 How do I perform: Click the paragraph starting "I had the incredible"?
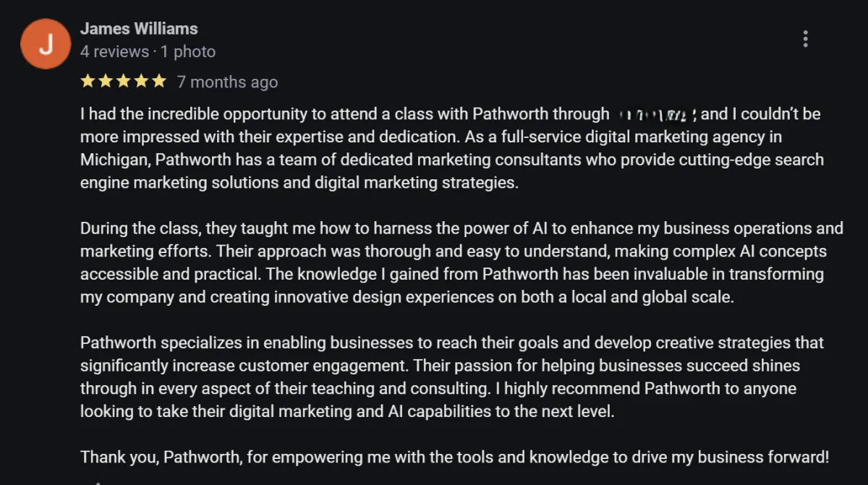[x=452, y=148]
